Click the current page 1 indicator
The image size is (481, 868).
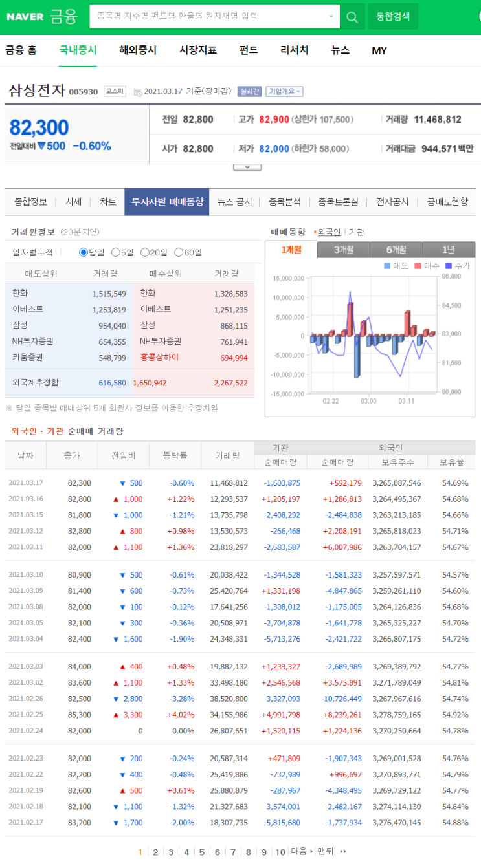tap(140, 852)
